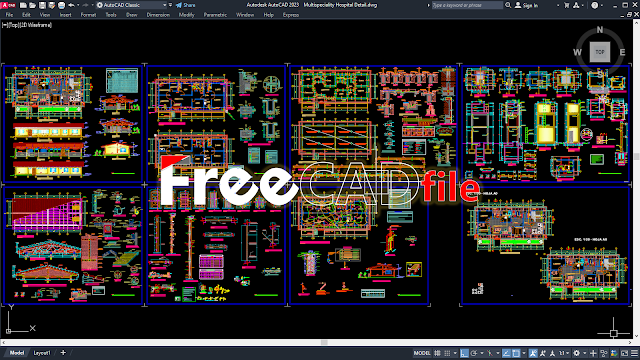Click the annotation scale person icon
Viewport: 640px width, 360px height.
[x=552, y=353]
